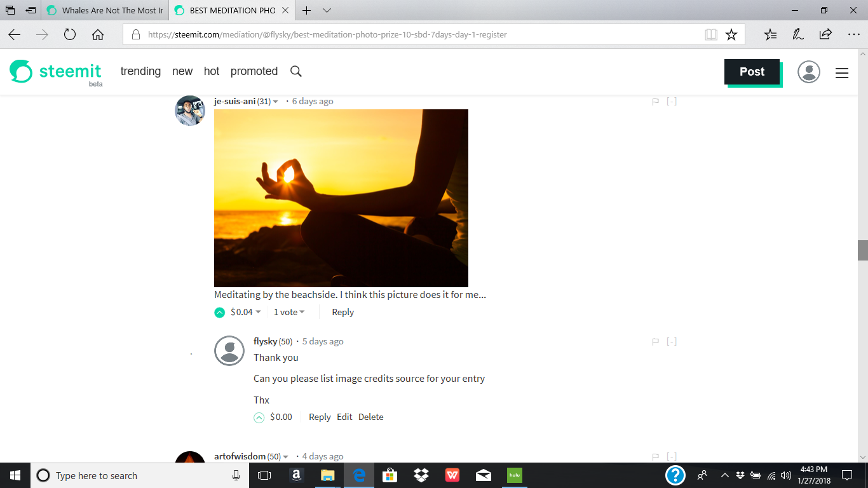Viewport: 868px width, 488px height.
Task: Toggle reading view in the address bar
Action: [710, 34]
